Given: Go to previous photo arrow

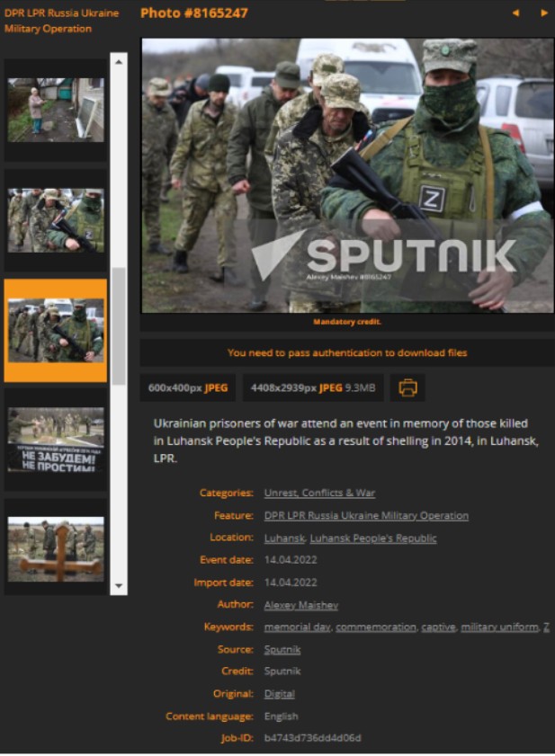Looking at the screenshot, I should point(515,13).
